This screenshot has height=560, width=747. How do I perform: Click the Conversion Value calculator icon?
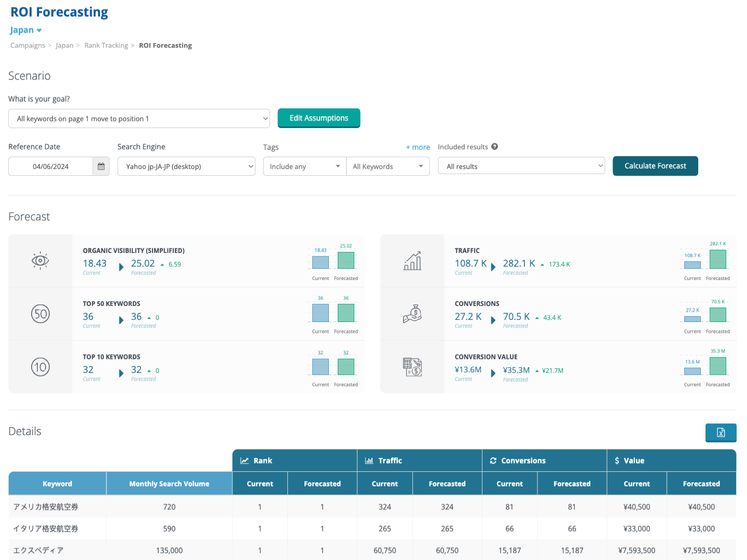coord(412,367)
